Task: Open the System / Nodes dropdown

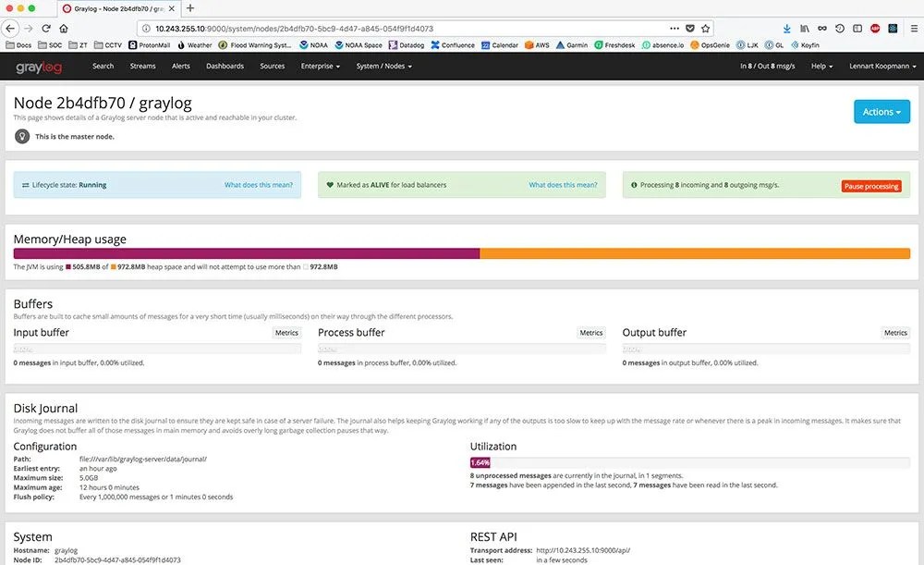Action: tap(383, 66)
